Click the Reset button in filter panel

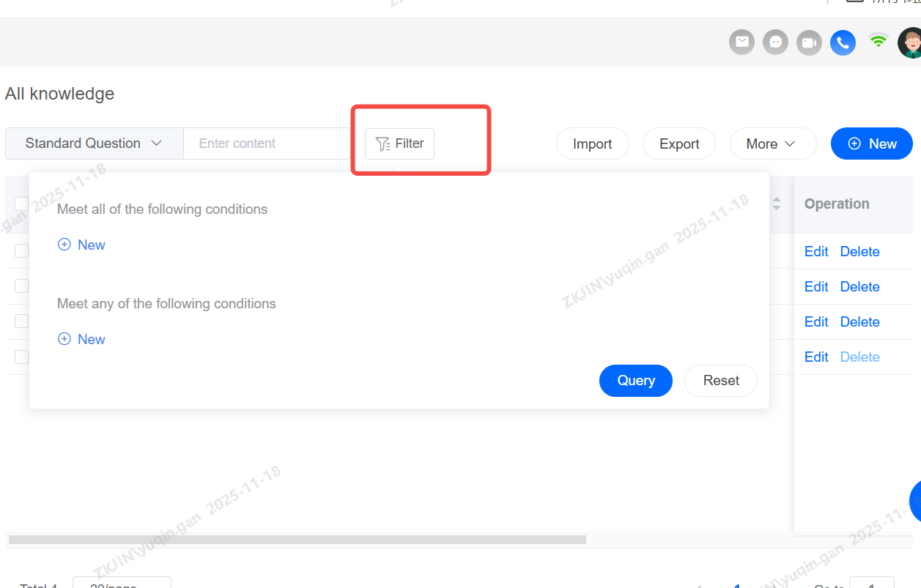[x=720, y=380]
